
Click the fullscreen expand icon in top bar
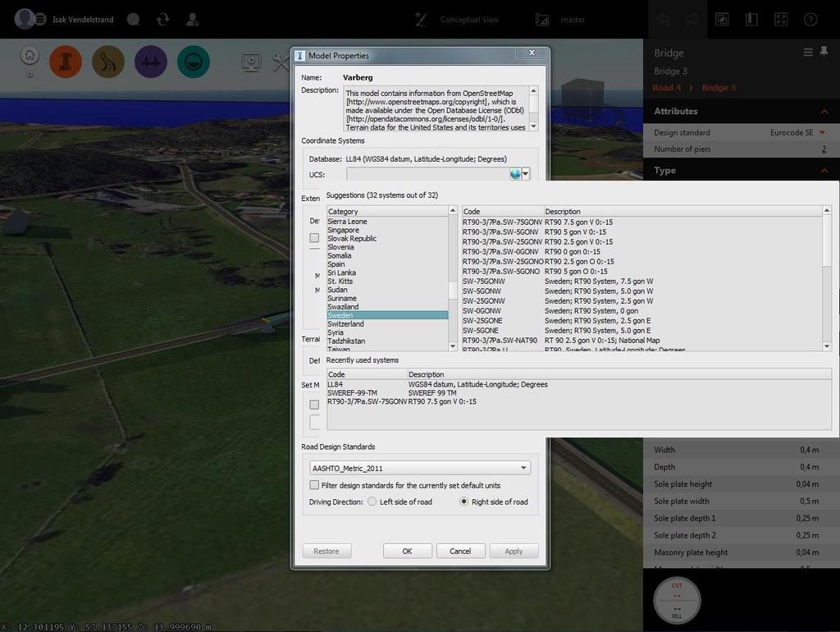coord(781,20)
